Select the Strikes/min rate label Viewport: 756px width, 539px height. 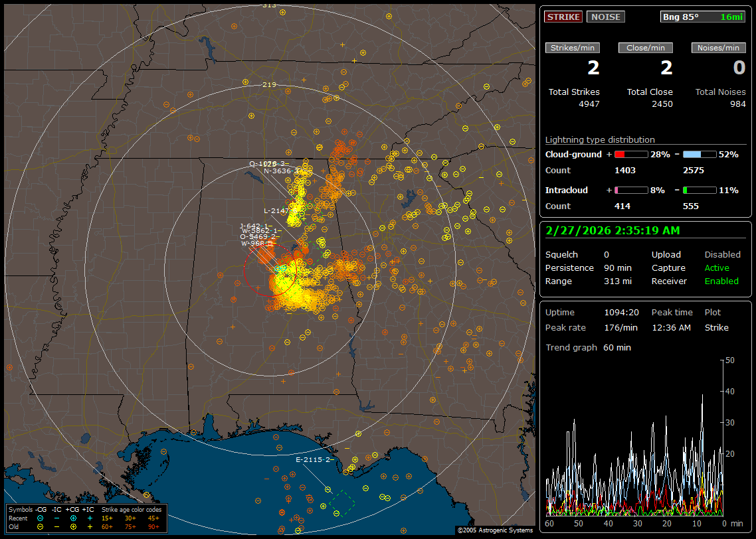[x=573, y=48]
